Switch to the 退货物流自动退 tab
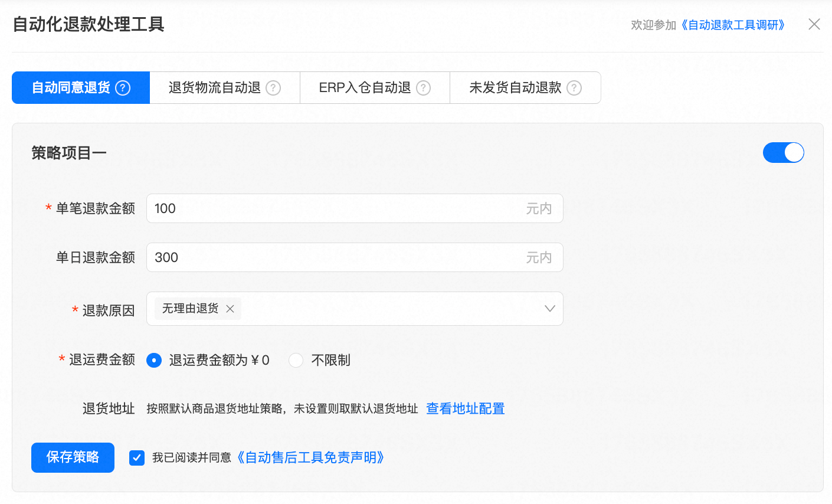The height and width of the screenshot is (504, 832). [215, 88]
